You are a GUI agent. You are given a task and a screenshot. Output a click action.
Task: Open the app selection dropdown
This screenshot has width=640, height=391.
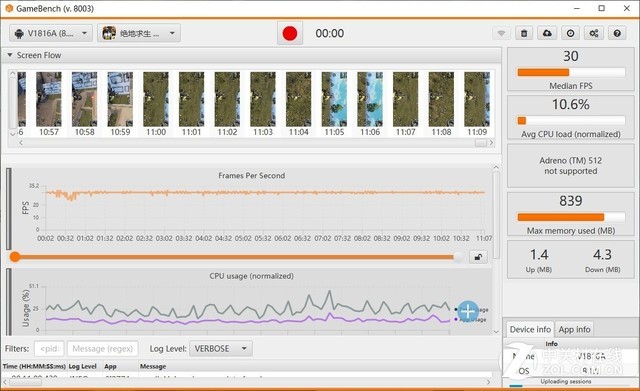pos(139,33)
